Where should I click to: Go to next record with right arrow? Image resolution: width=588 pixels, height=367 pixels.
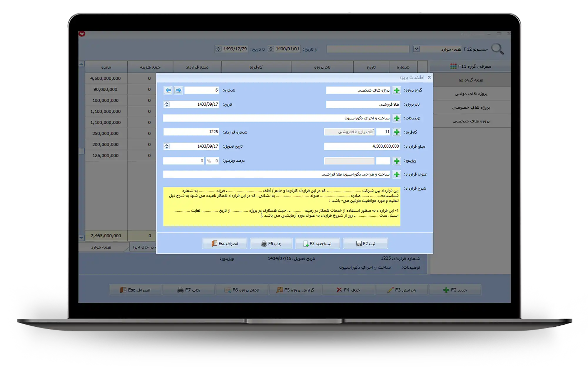pyautogui.click(x=178, y=90)
